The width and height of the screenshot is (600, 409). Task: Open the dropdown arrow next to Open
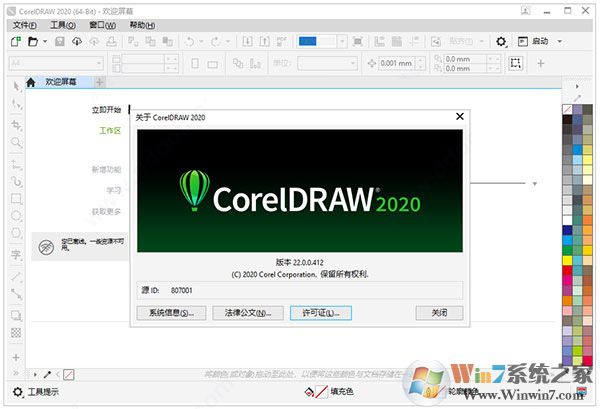pyautogui.click(x=45, y=41)
